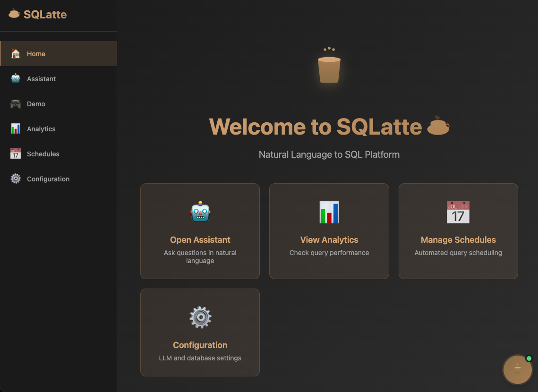Select Home in the sidebar menu

pyautogui.click(x=36, y=54)
